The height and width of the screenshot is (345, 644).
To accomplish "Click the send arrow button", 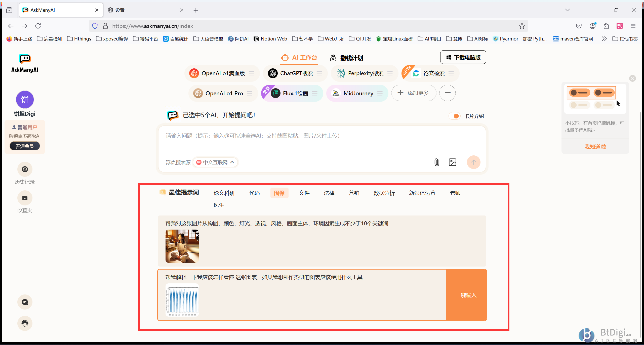I will coord(473,162).
